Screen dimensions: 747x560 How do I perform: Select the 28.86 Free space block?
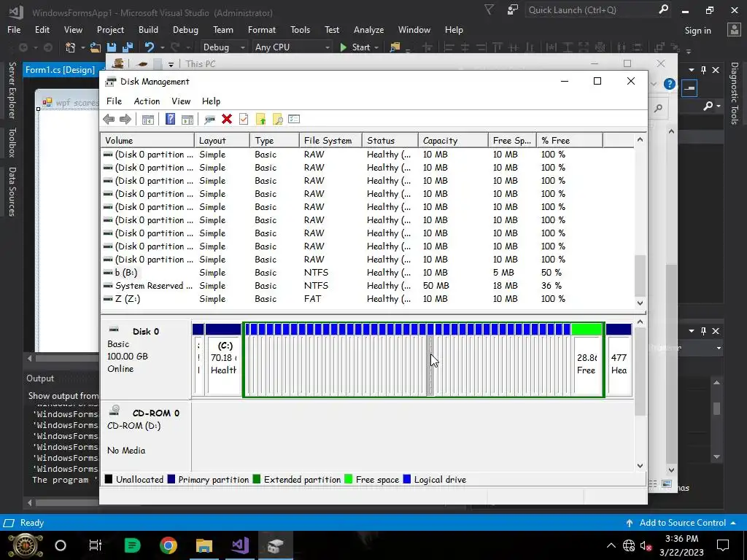[587, 359]
